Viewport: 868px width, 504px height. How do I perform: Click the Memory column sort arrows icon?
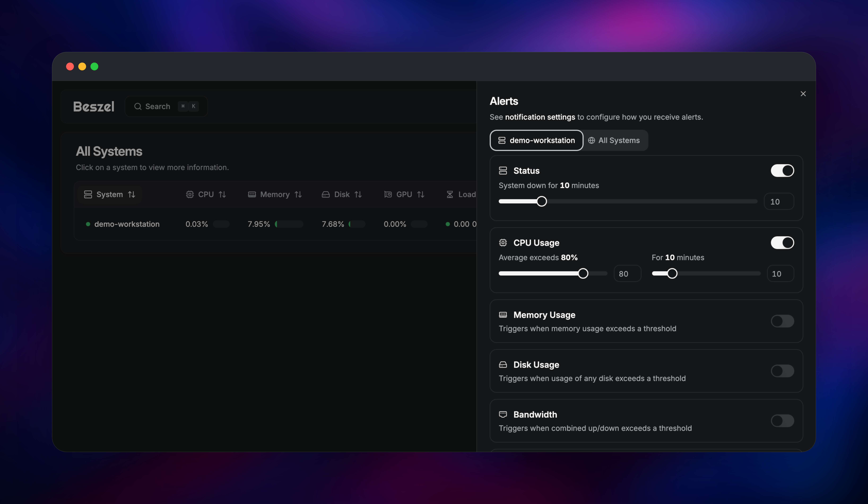click(x=298, y=195)
